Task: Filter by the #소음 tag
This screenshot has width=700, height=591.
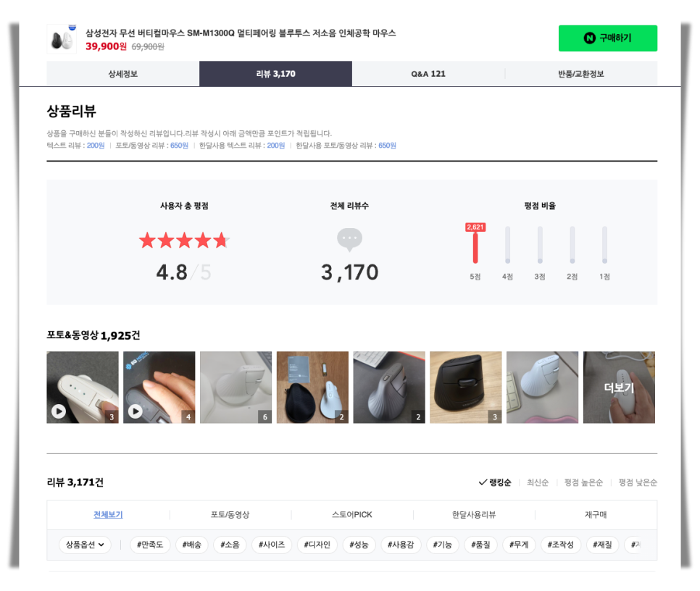Action: coord(230,545)
